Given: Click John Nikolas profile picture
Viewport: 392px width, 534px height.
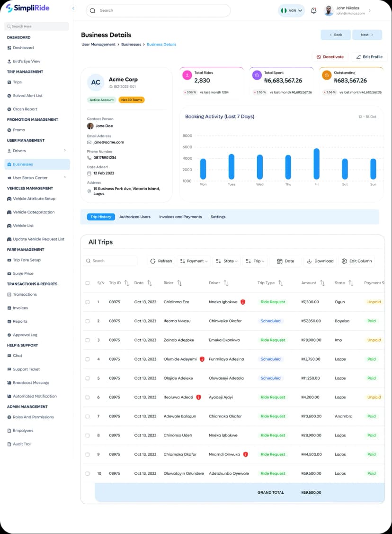Looking at the screenshot, I should pyautogui.click(x=329, y=10).
